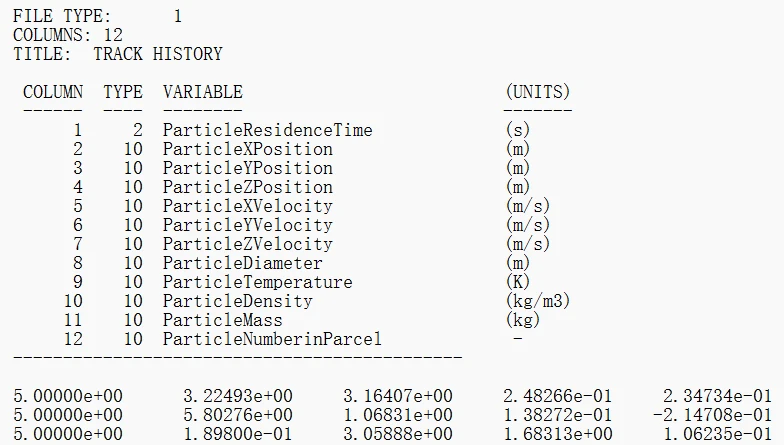Click the TRACK HISTORY title text
Screen dimensions: 784x445
point(158,54)
